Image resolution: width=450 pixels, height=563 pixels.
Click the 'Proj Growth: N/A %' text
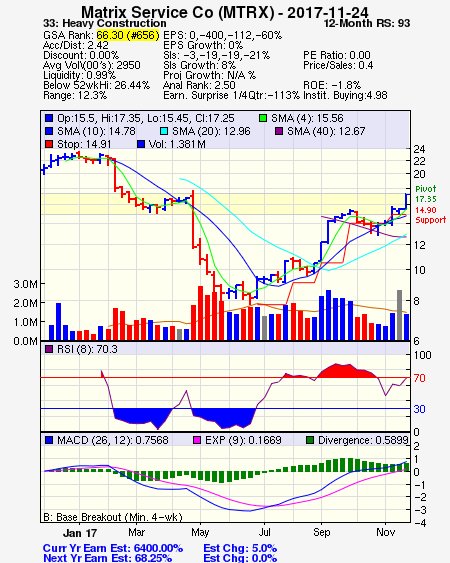[209, 75]
